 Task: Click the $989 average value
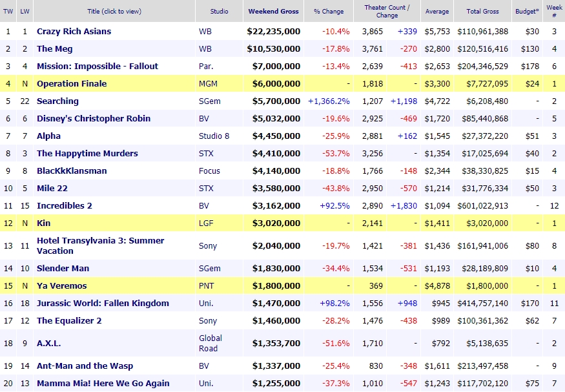(x=441, y=321)
